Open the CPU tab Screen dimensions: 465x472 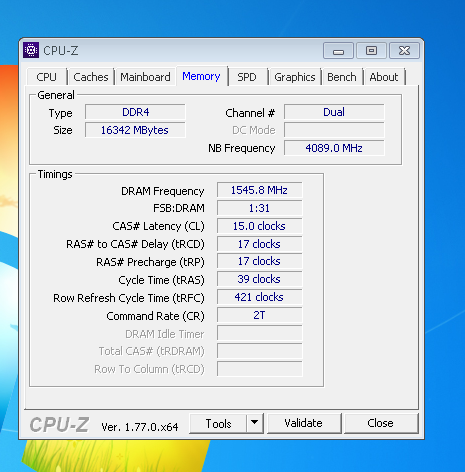click(x=46, y=77)
